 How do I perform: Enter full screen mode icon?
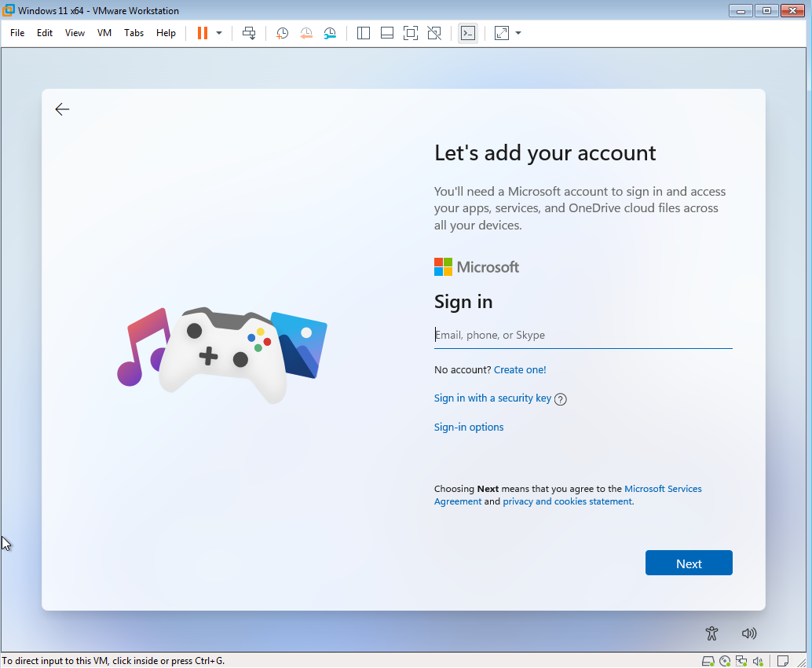pyautogui.click(x=411, y=33)
